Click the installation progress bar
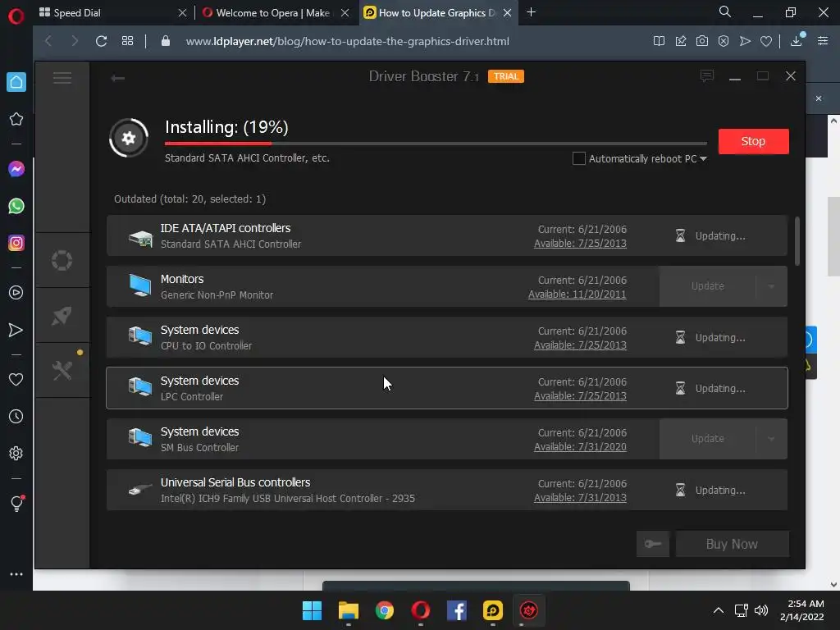The width and height of the screenshot is (840, 630). click(x=436, y=143)
